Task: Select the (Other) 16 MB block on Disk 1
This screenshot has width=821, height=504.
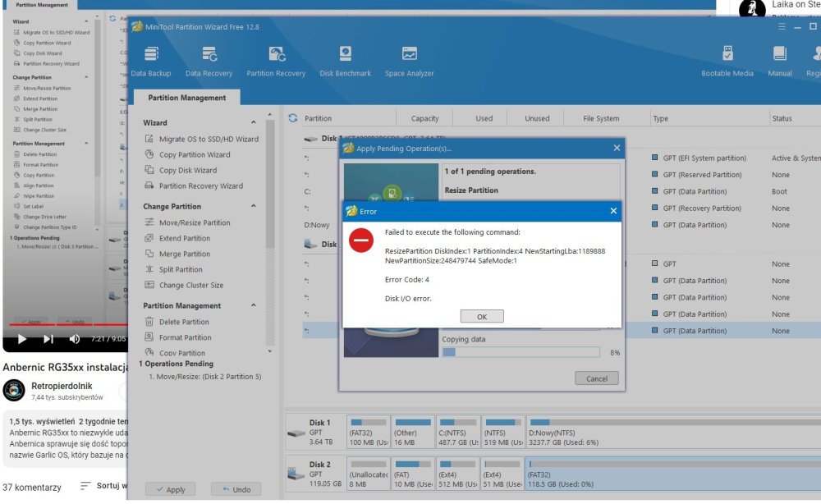Action: 413,432
